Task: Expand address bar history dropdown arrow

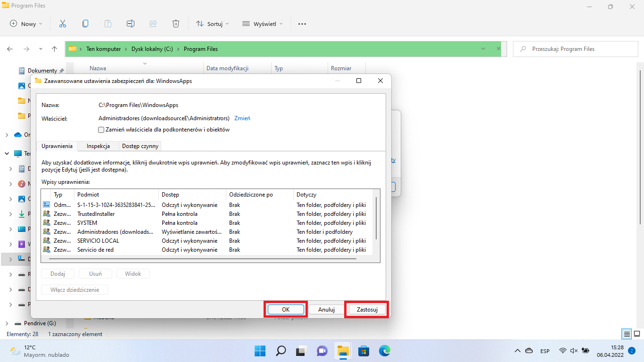Action: [483, 49]
